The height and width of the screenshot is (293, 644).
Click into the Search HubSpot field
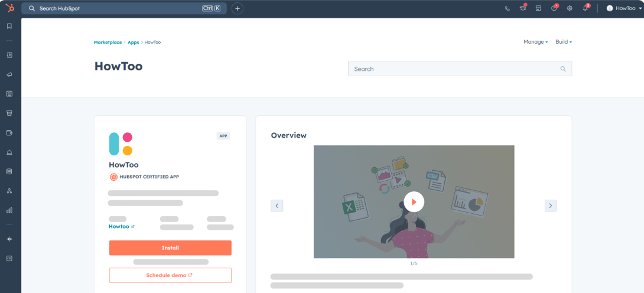coord(124,8)
